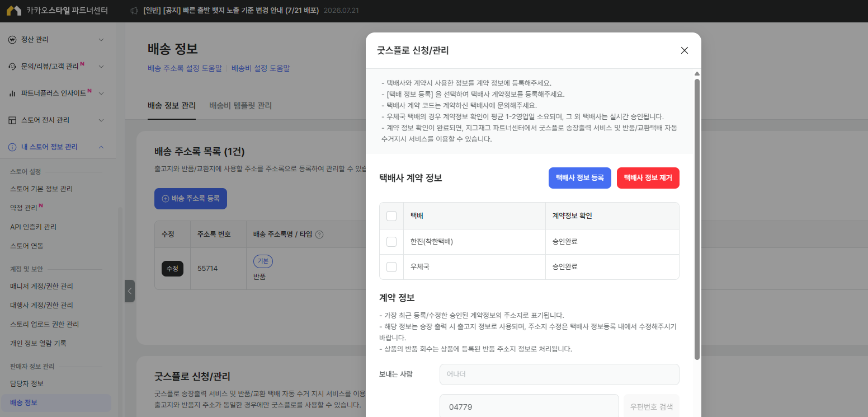Open API 인증키 관리 in sidebar
868x417 pixels.
click(x=33, y=227)
